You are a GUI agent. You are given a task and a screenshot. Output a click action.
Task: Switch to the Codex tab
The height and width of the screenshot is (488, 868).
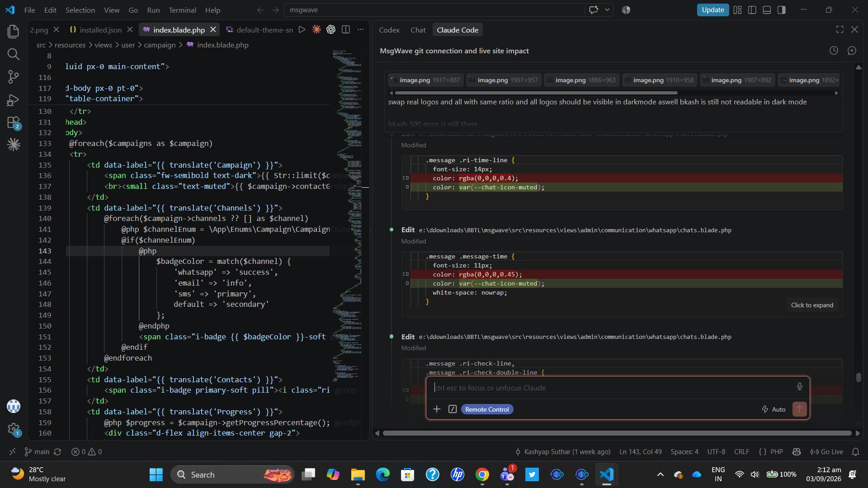(389, 30)
